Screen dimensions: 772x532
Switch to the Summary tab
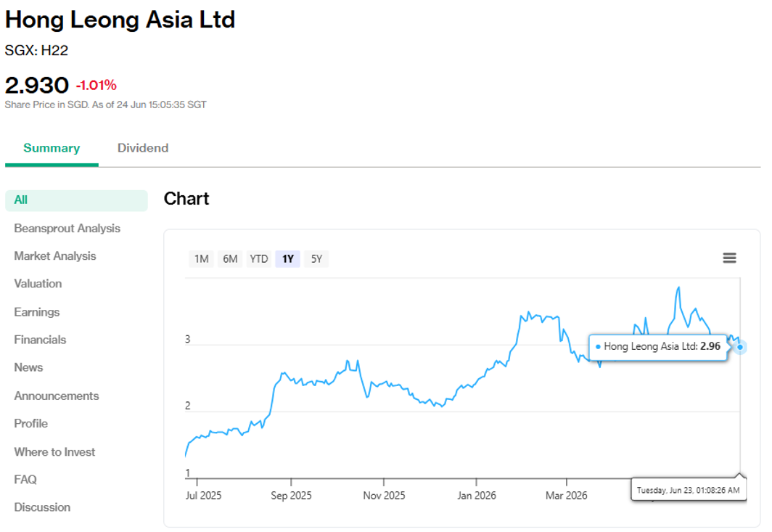(x=52, y=148)
